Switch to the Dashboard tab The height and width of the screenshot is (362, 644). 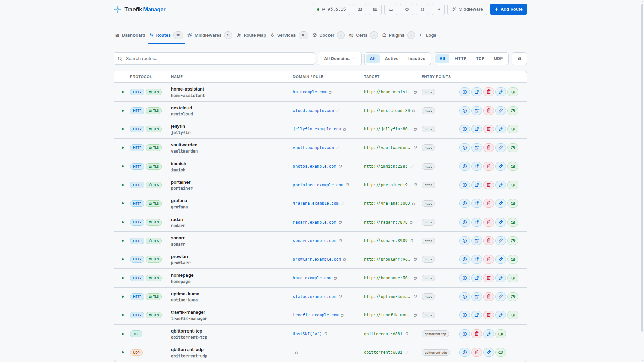coord(130,35)
